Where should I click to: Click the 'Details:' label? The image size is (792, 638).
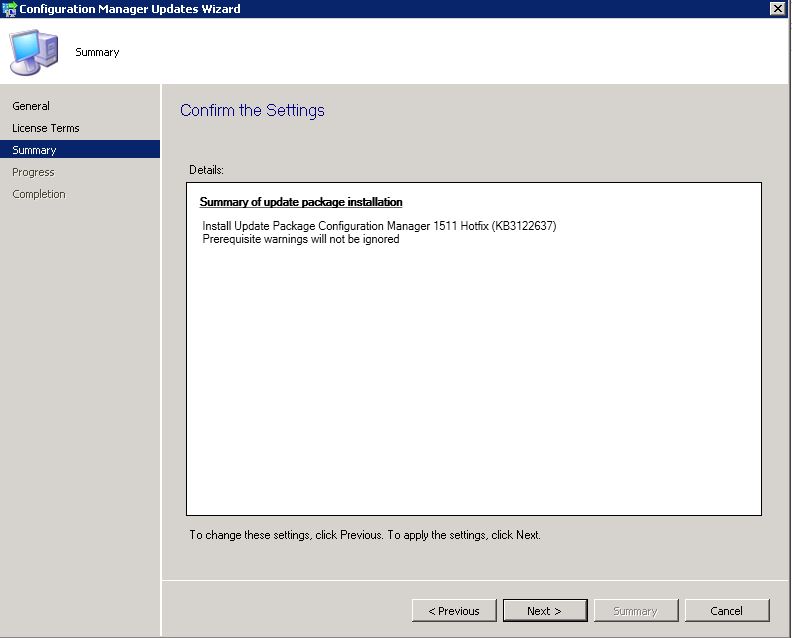[x=206, y=170]
